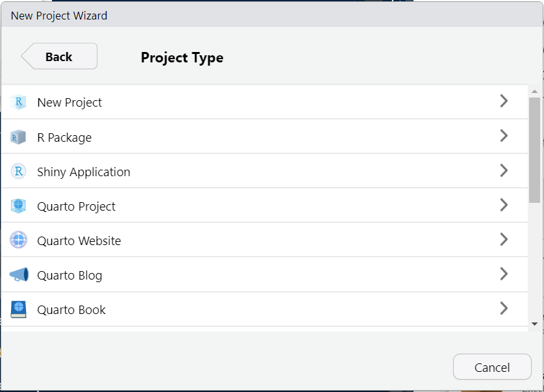Click the Quarto Website globe icon
The height and width of the screenshot is (392, 544).
pyautogui.click(x=18, y=240)
